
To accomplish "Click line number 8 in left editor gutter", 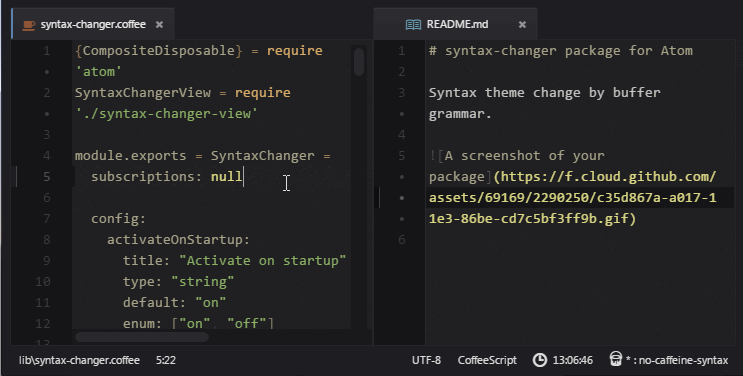I will pos(46,239).
